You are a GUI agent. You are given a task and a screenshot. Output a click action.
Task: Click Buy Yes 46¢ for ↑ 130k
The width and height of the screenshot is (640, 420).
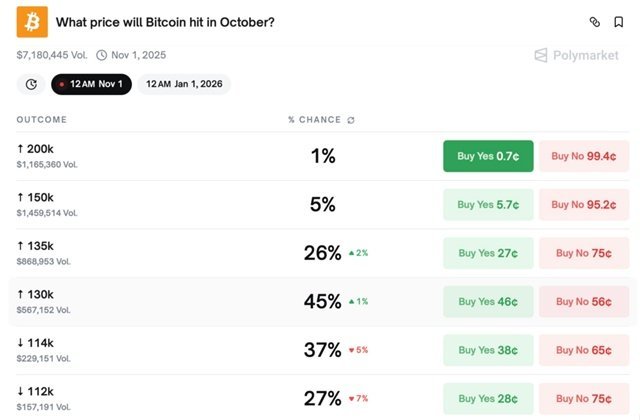(488, 301)
